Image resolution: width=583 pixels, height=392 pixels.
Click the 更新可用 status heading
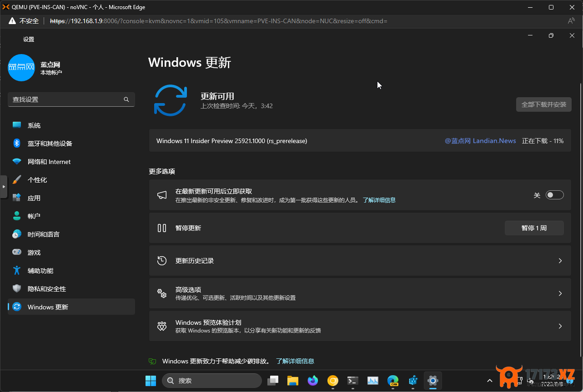tap(217, 96)
